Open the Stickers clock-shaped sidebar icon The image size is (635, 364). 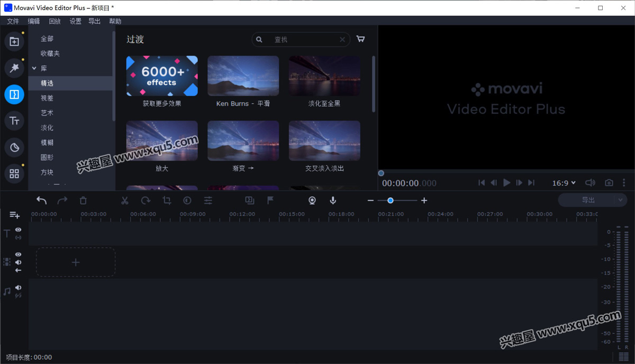coord(14,148)
